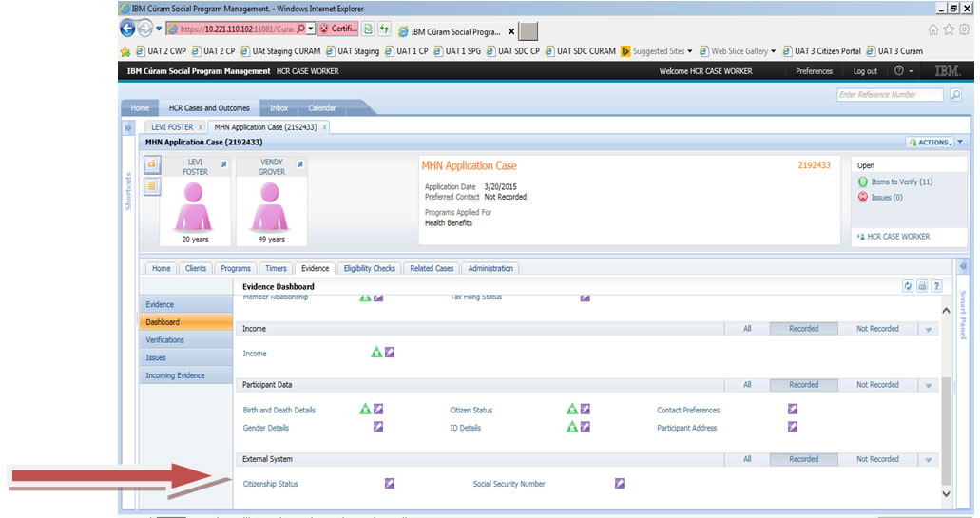Click the browser favorites star icon
The image size is (980, 518).
(949, 29)
